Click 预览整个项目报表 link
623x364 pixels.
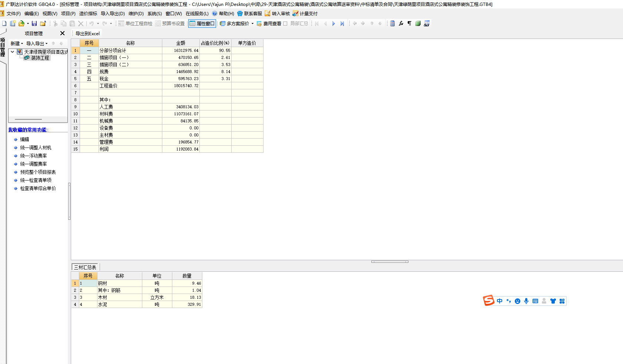38,172
